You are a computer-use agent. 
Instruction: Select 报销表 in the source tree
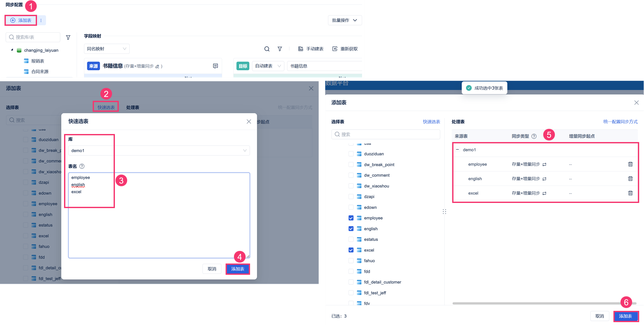[38, 61]
